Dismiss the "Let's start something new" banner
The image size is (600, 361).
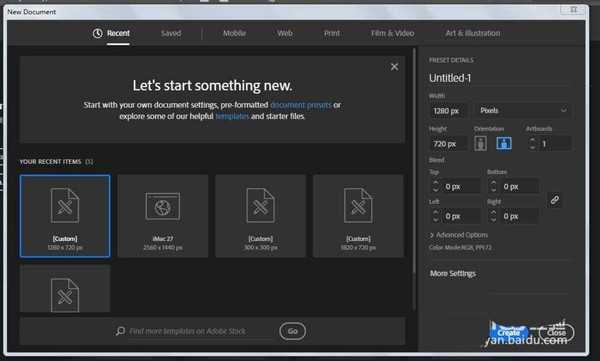coord(394,67)
